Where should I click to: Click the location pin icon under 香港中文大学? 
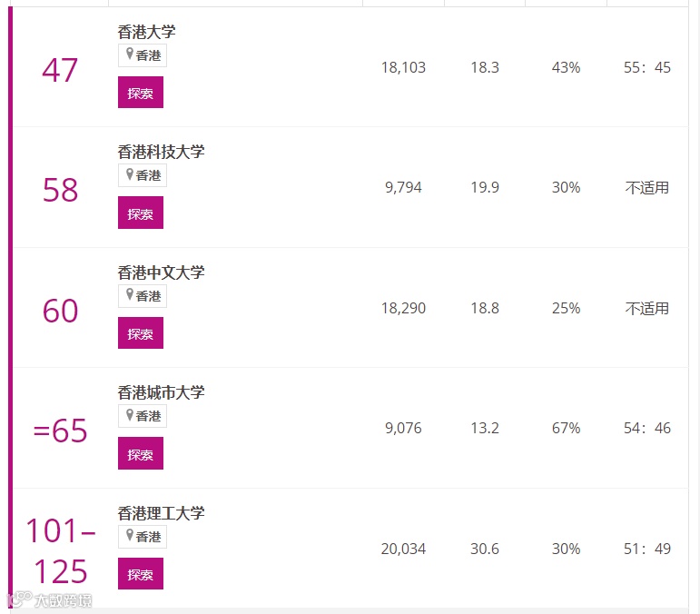click(x=130, y=294)
